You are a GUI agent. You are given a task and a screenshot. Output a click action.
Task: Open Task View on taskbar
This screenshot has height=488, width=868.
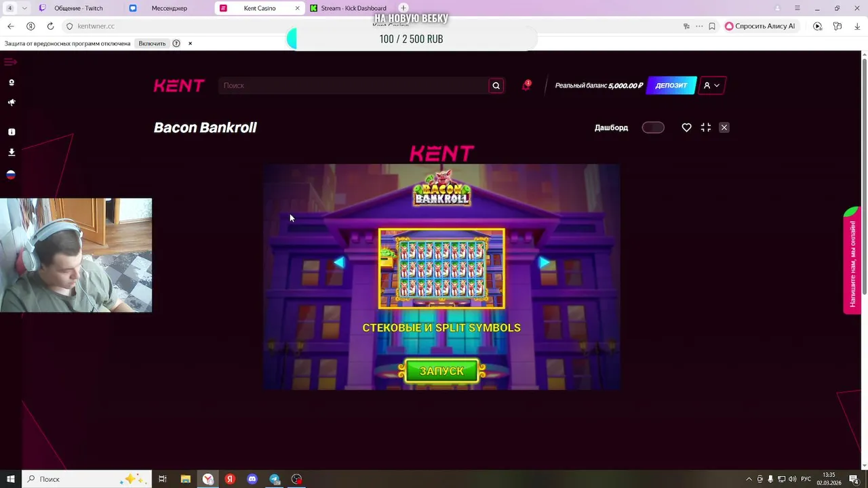163,479
